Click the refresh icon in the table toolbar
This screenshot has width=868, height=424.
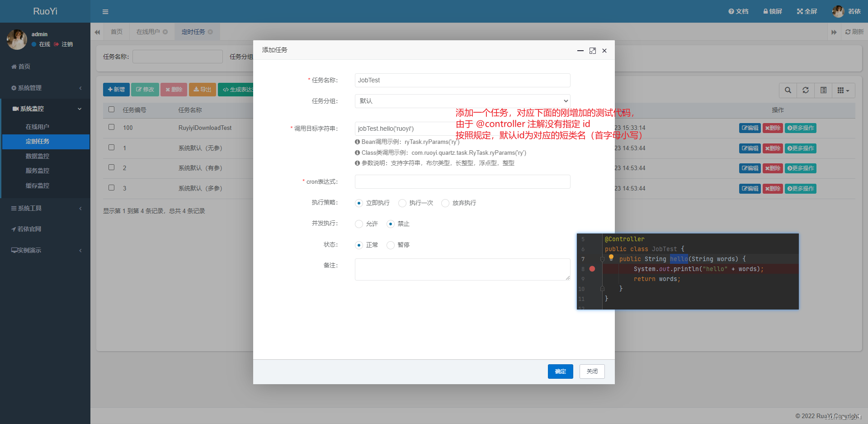pyautogui.click(x=806, y=91)
